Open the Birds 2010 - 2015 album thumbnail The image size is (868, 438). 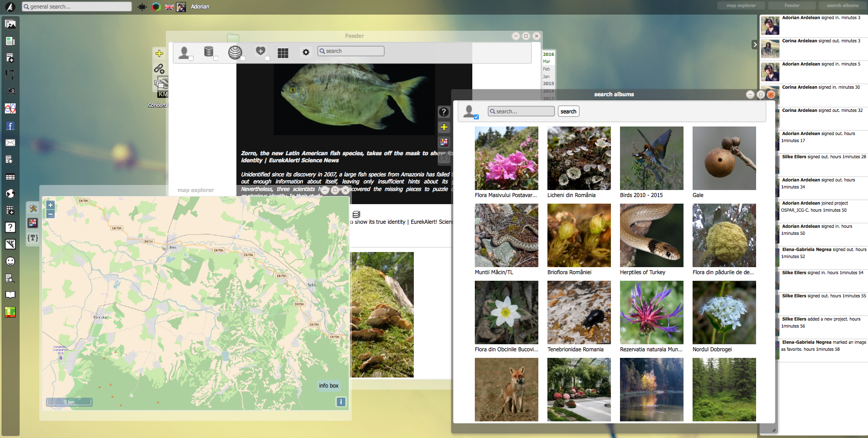tap(651, 158)
